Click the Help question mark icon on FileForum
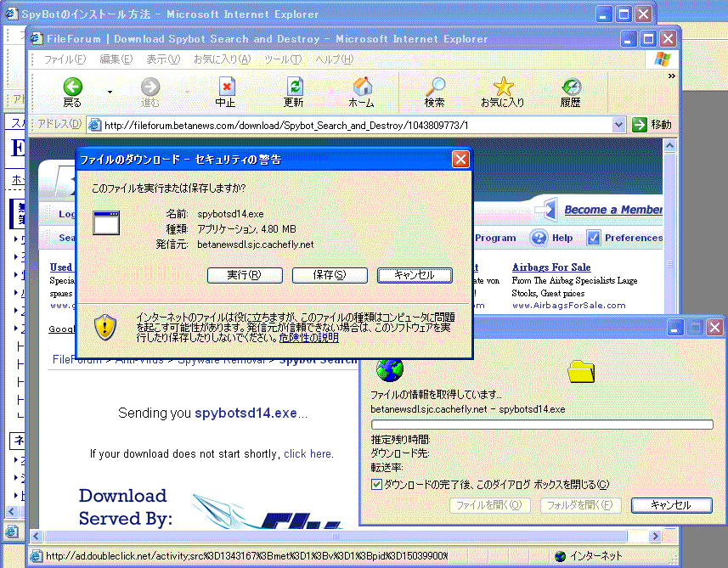This screenshot has height=568, width=728. pos(539,238)
